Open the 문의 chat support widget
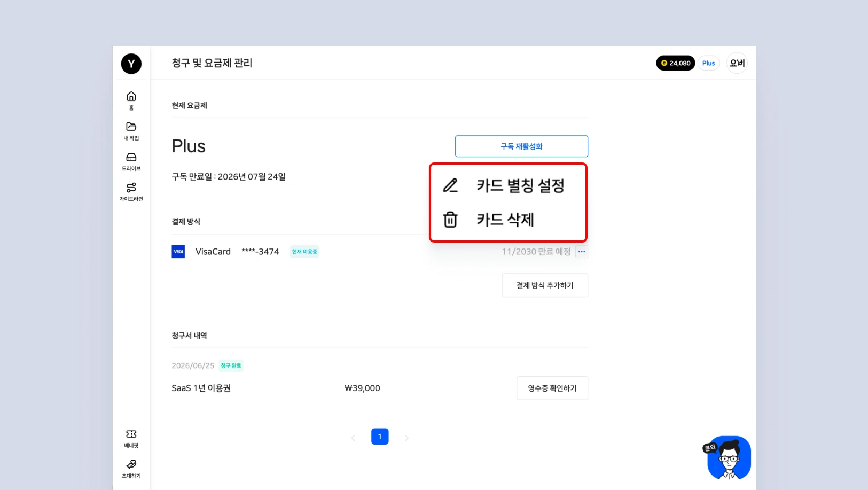868x490 pixels. click(x=728, y=458)
